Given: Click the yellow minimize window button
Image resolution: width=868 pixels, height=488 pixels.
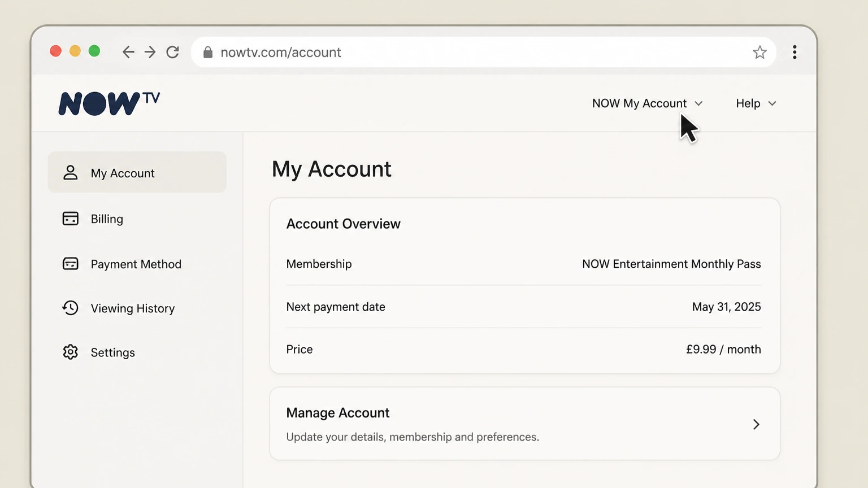Looking at the screenshot, I should coord(75,51).
